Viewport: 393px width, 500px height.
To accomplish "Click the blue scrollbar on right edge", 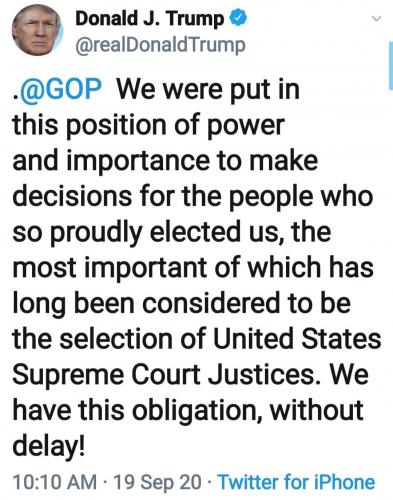I will tap(391, 65).
